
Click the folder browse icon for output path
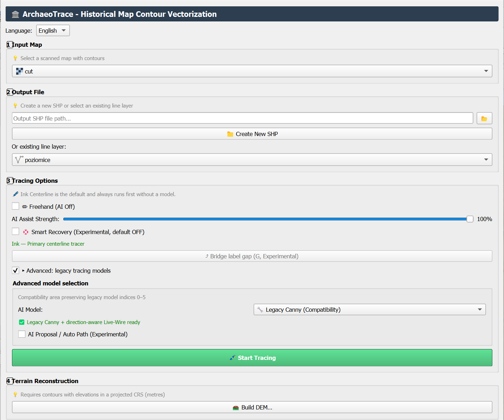[x=484, y=118]
